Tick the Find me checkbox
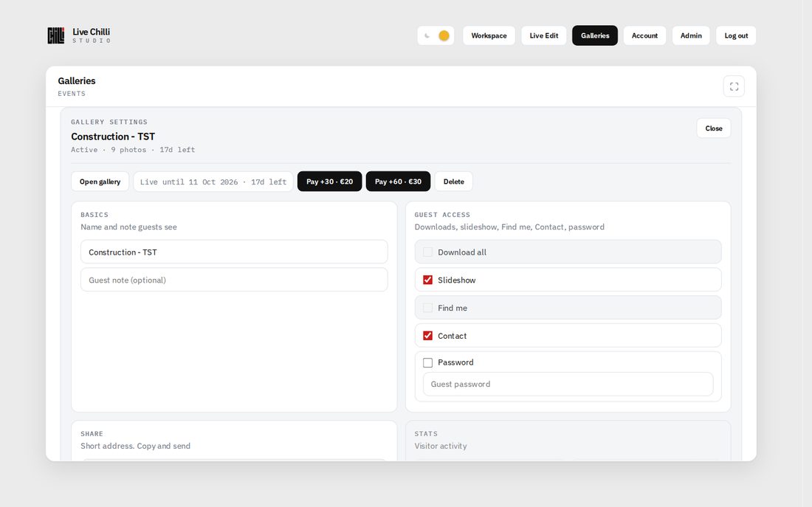Screen dimensions: 812x507 click(x=427, y=308)
